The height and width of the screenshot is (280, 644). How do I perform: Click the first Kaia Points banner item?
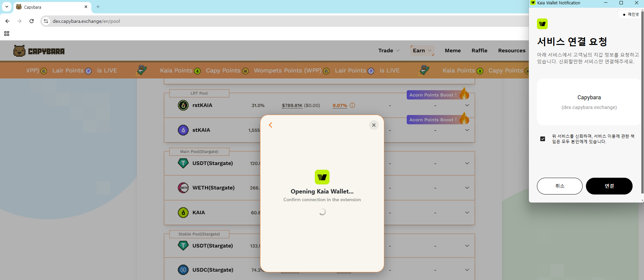tap(180, 70)
